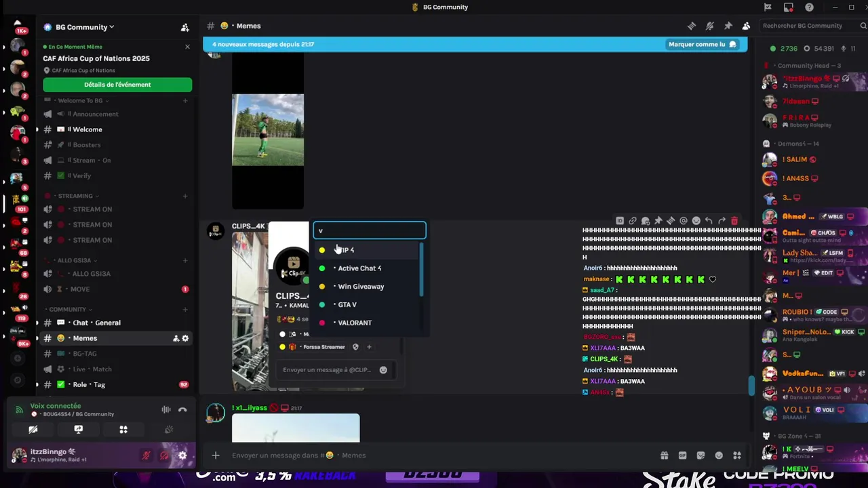Viewport: 868px width, 488px height.
Task: Toggle the microphone mute button
Action: (146, 455)
